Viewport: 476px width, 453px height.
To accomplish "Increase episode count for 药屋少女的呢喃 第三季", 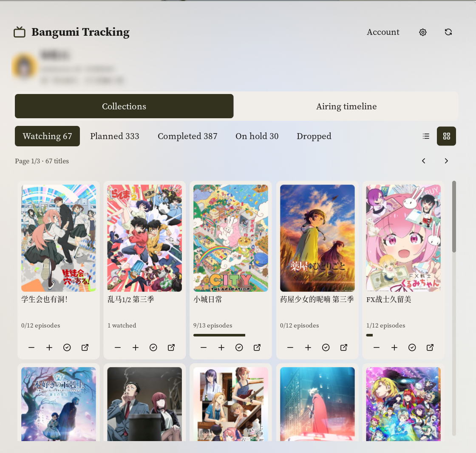I will 308,347.
